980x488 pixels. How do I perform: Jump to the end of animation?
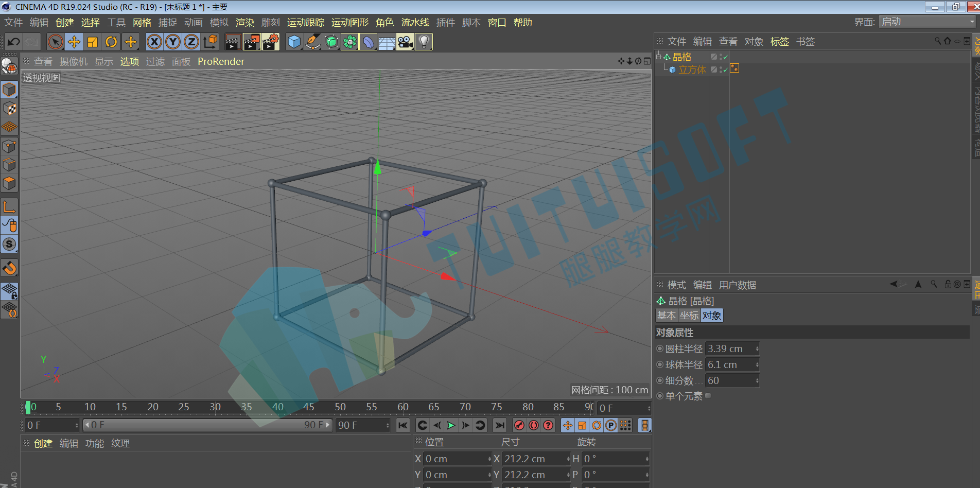[499, 425]
